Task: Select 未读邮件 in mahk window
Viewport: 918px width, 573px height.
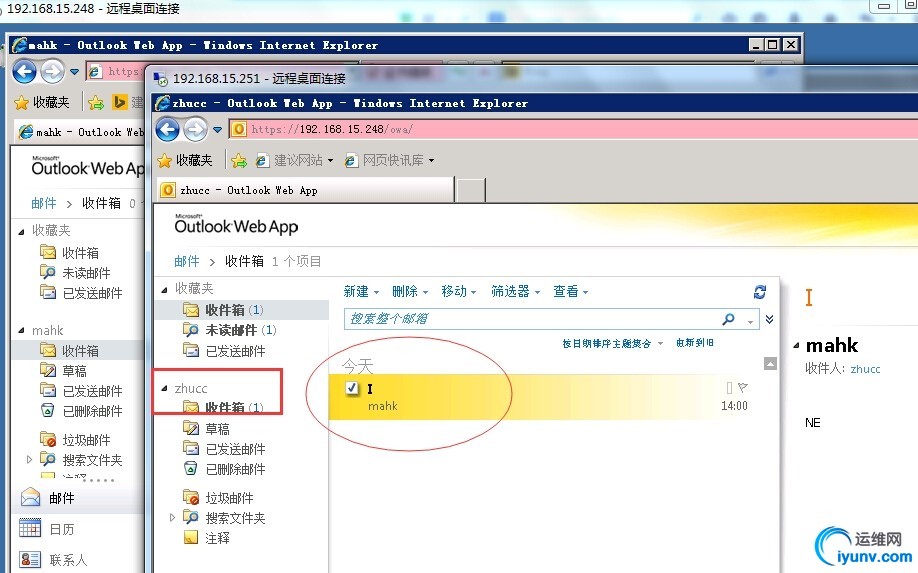Action: pos(76,273)
